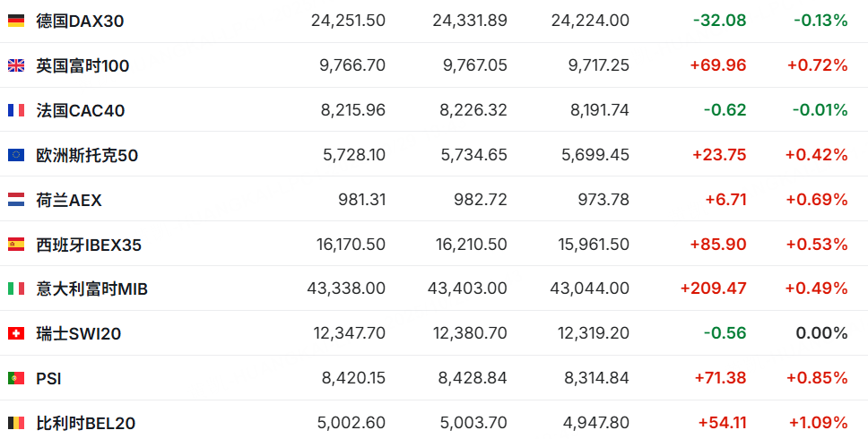Open the 英国富时100 index link
The width and height of the screenshot is (868, 439).
(82, 65)
